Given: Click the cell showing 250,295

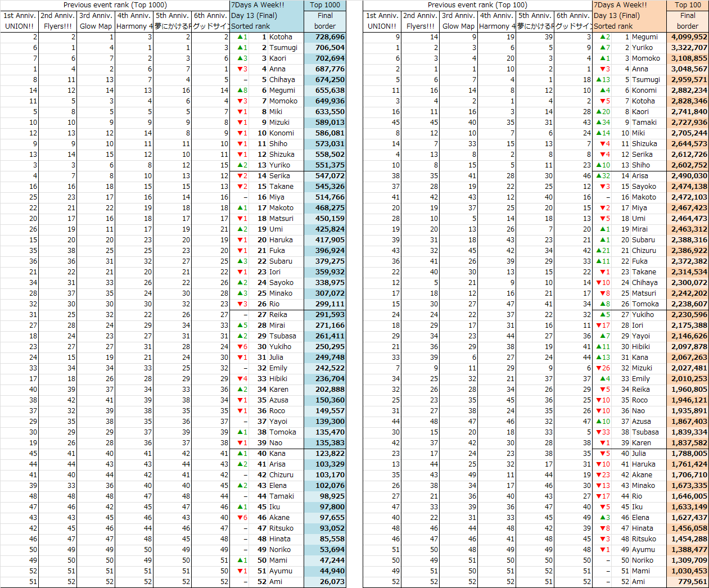Looking at the screenshot, I should click(325, 347).
